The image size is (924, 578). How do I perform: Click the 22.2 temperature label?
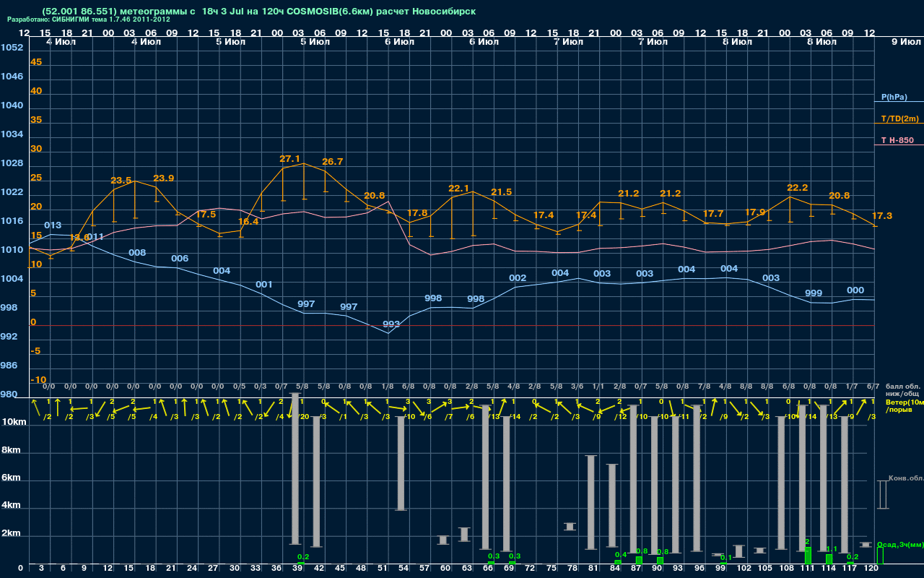pyautogui.click(x=798, y=188)
